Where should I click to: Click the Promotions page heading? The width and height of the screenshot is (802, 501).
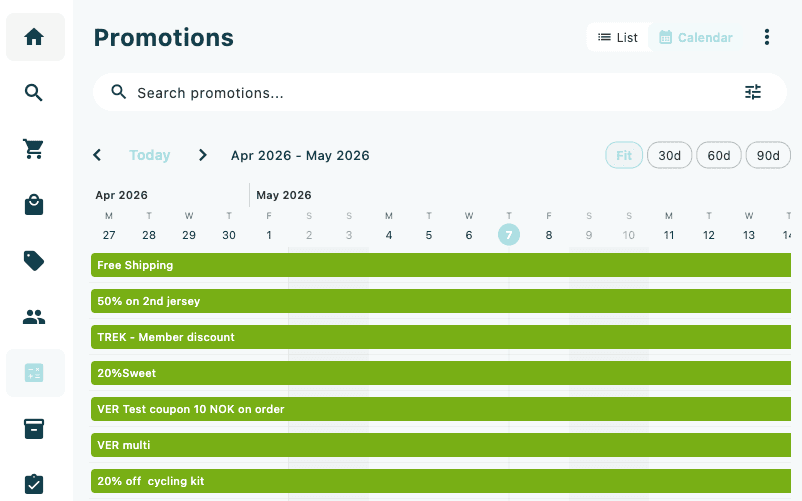(164, 38)
